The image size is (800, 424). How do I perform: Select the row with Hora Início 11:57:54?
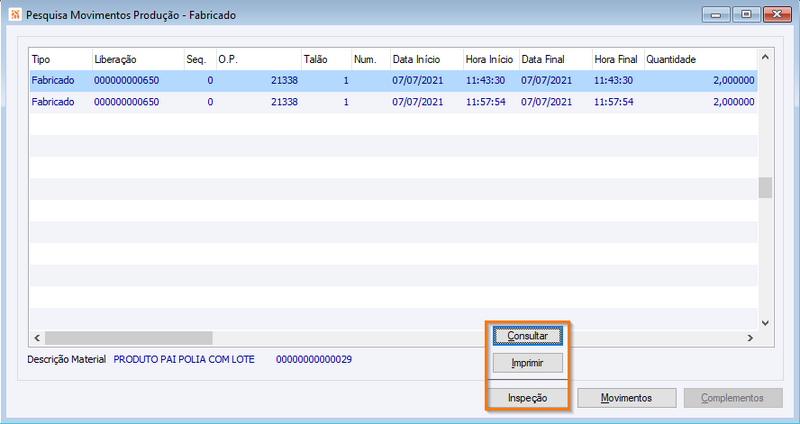tap(393, 102)
